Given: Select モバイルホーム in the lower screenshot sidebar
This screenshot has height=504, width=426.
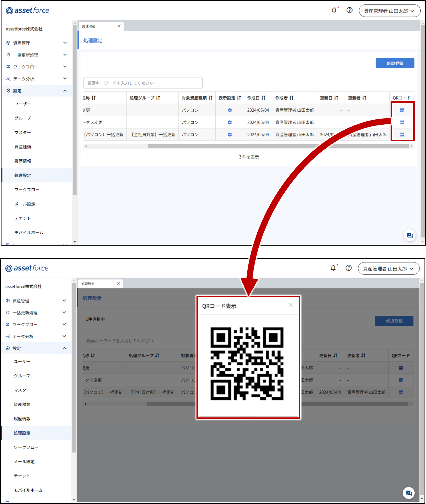Looking at the screenshot, I should (x=28, y=490).
